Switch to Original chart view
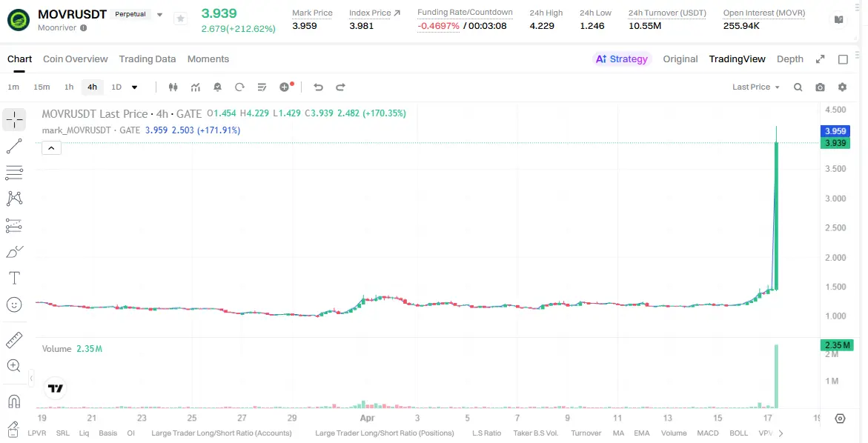The image size is (868, 443). [x=680, y=59]
